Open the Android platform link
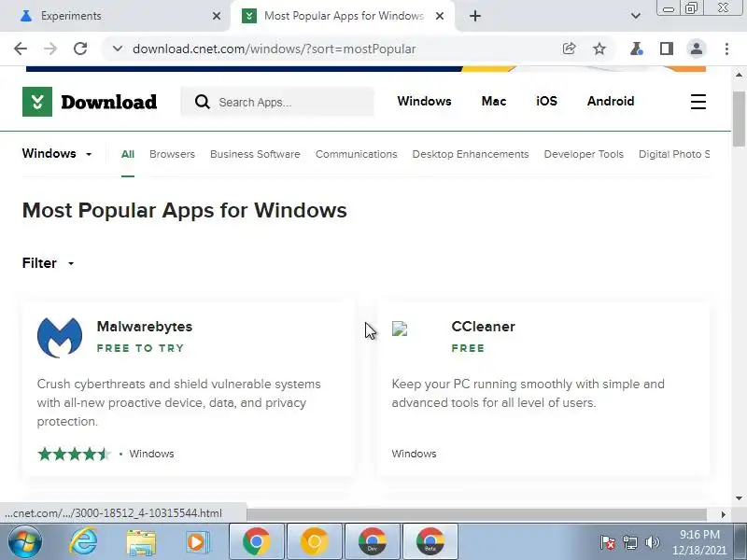 pos(611,101)
